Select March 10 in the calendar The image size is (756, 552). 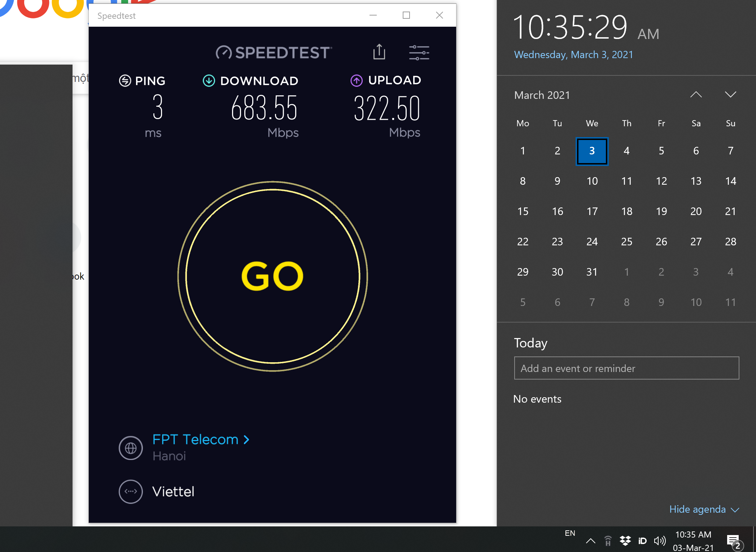(x=592, y=181)
